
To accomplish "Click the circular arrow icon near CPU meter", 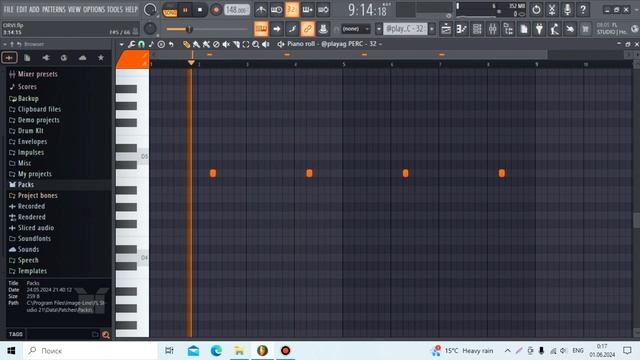I will click(x=536, y=9).
